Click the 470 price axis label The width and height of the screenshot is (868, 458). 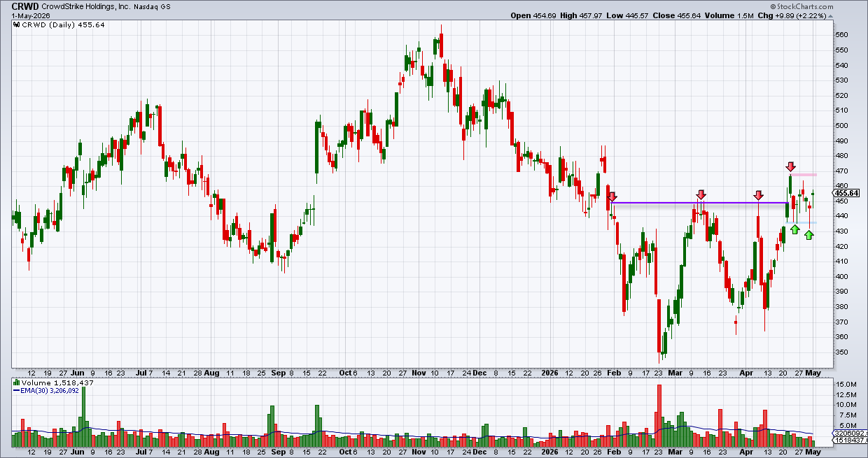(x=842, y=171)
